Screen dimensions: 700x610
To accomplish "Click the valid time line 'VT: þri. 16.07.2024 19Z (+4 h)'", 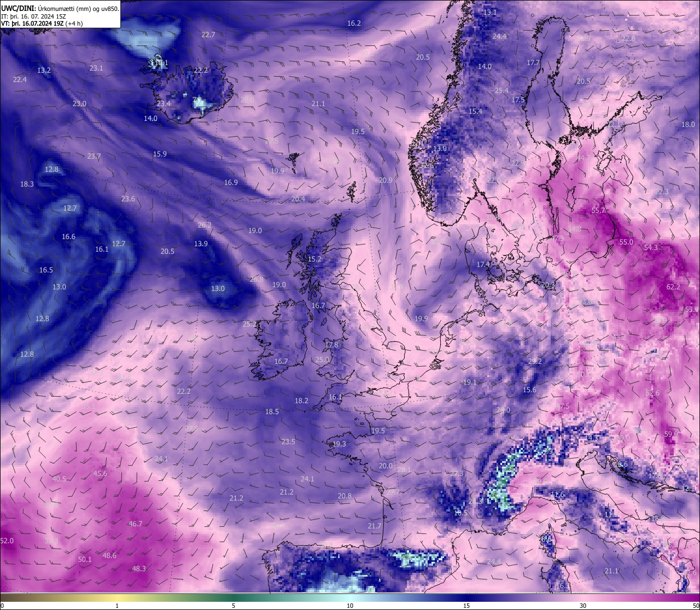I will [x=42, y=24].
